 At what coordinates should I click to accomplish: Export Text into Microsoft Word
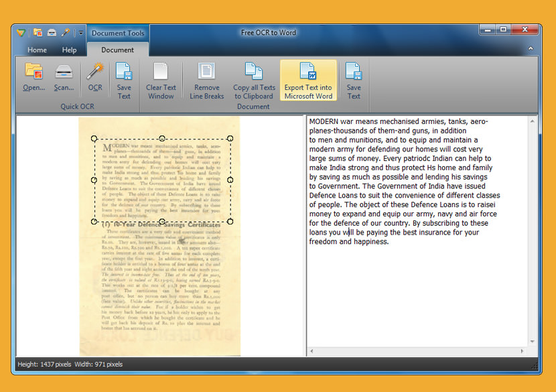click(308, 81)
